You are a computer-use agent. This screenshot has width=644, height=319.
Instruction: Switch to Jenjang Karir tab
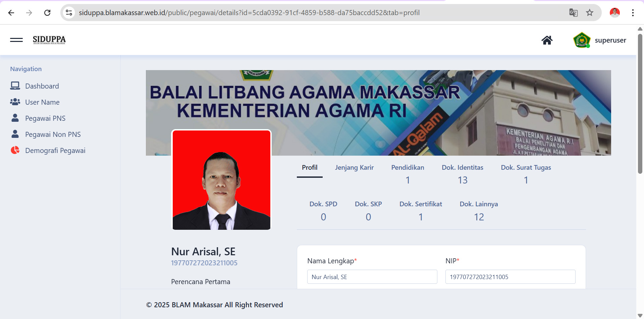click(x=354, y=168)
